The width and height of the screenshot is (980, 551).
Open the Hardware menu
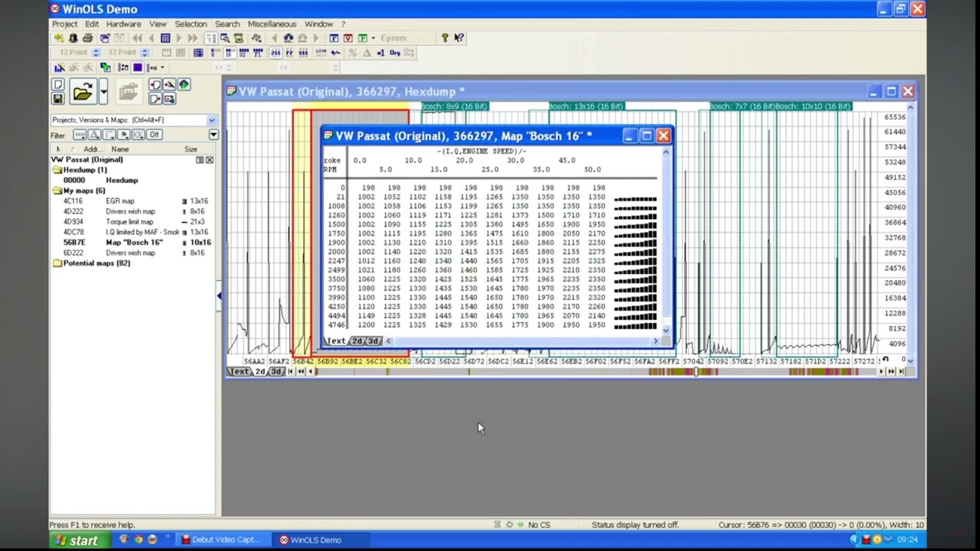tap(123, 24)
